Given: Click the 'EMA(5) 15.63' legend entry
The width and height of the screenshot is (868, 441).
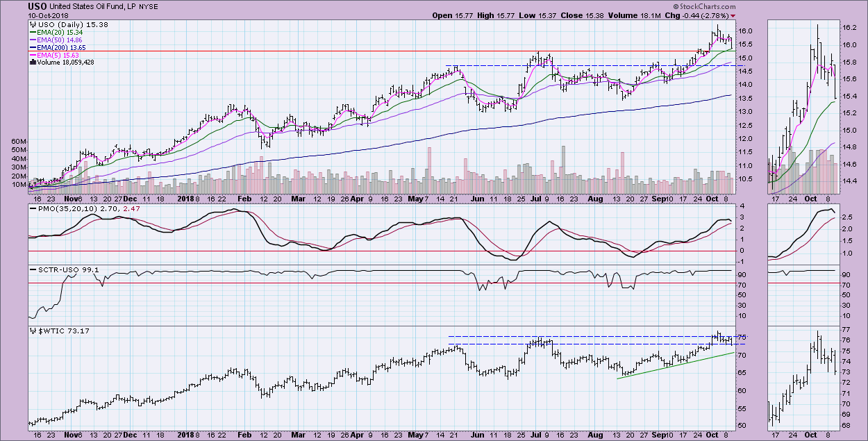Looking at the screenshot, I should (57, 55).
